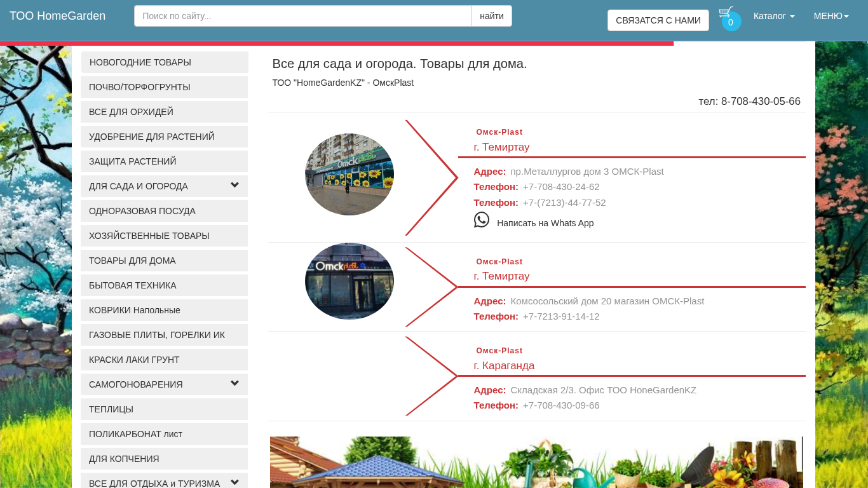
Task: Click the WhatsApp icon
Action: pos(482,220)
